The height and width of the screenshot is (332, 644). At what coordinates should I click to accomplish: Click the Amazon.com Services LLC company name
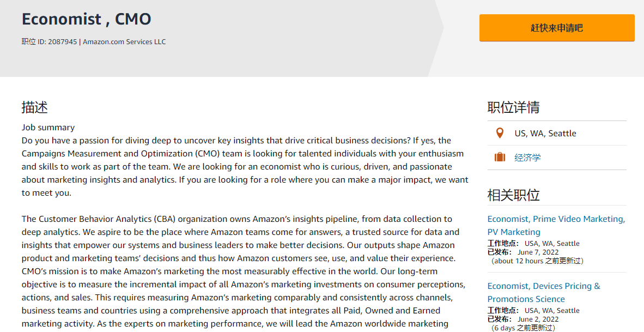[124, 42]
